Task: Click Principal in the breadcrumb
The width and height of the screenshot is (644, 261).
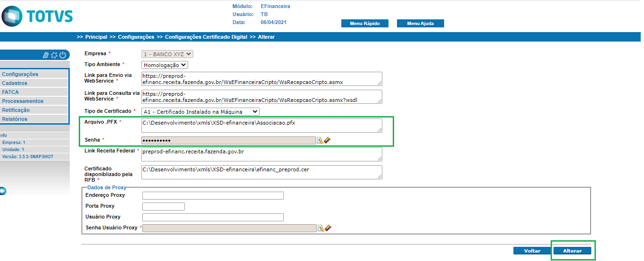Action: (96, 37)
